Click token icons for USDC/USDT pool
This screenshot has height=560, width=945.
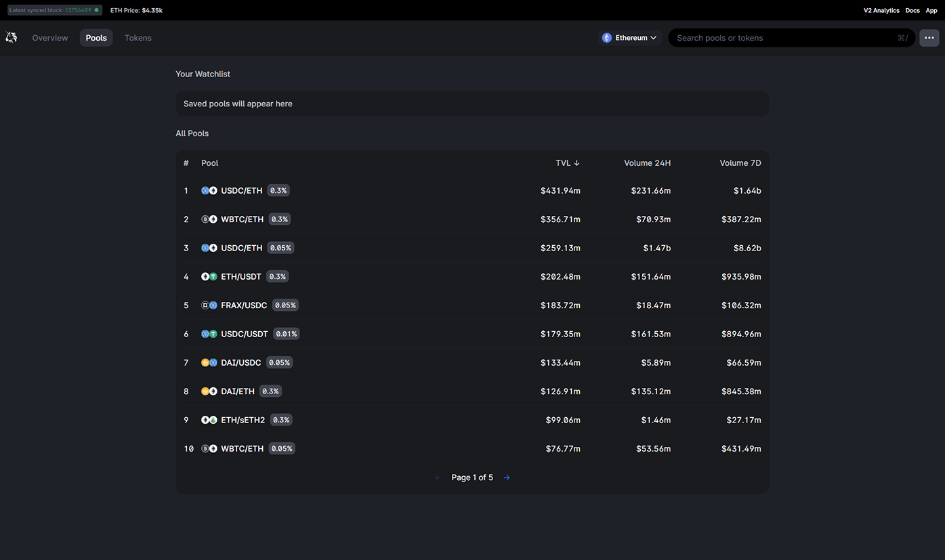(x=209, y=334)
